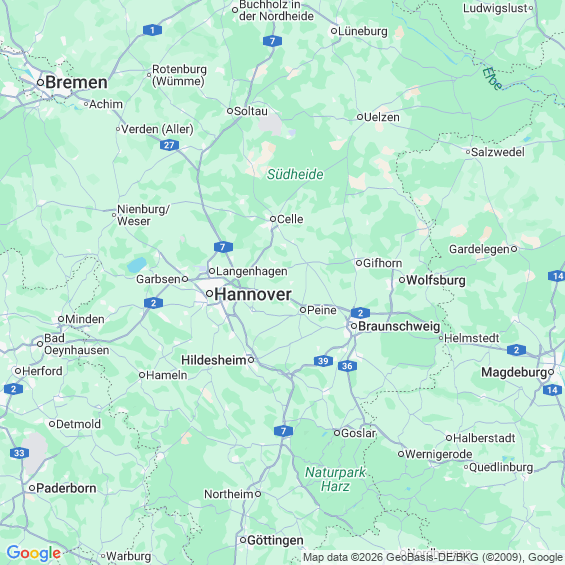Click the Naturpark Harz label
This screenshot has width=565, height=565.
coord(335,479)
